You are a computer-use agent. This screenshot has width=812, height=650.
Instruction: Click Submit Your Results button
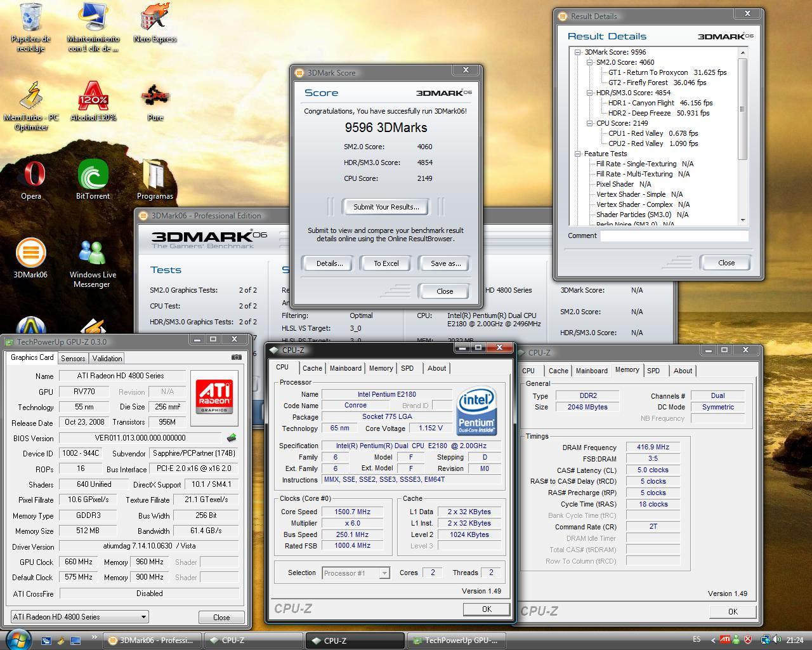[x=386, y=206]
